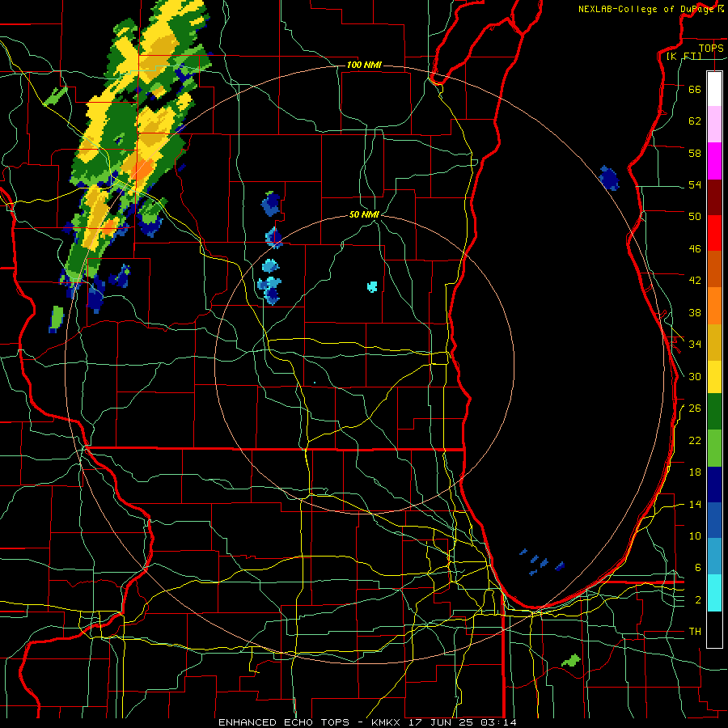Click the legend value "62"
728x728 pixels.
pyautogui.click(x=695, y=121)
